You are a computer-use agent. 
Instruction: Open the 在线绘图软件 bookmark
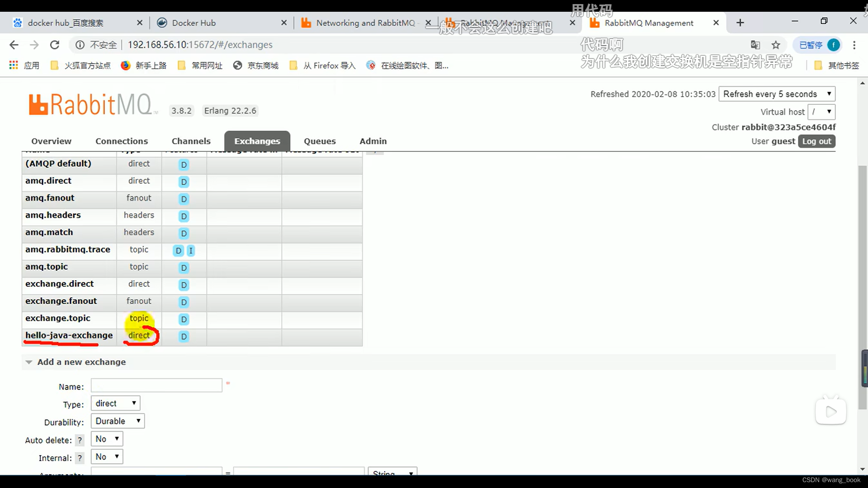coord(408,66)
